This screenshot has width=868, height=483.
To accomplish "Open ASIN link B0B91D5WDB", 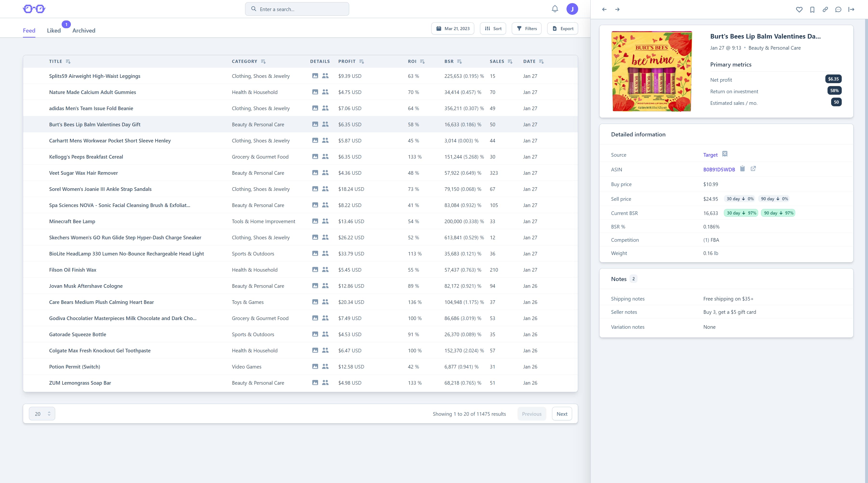I will pos(719,169).
